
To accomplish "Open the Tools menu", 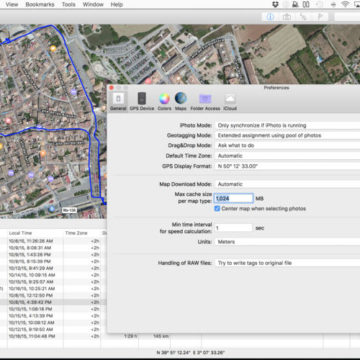I will [68, 4].
